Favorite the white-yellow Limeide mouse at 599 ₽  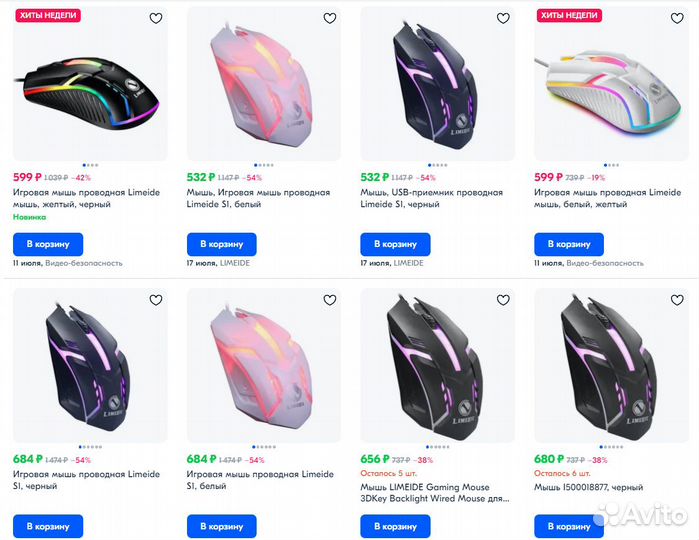(x=677, y=18)
